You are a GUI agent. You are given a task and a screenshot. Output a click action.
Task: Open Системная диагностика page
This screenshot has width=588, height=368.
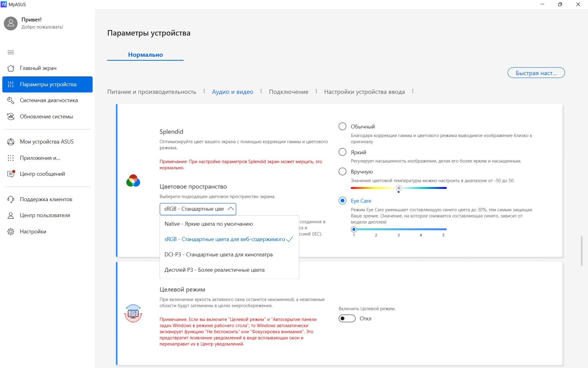tap(47, 100)
